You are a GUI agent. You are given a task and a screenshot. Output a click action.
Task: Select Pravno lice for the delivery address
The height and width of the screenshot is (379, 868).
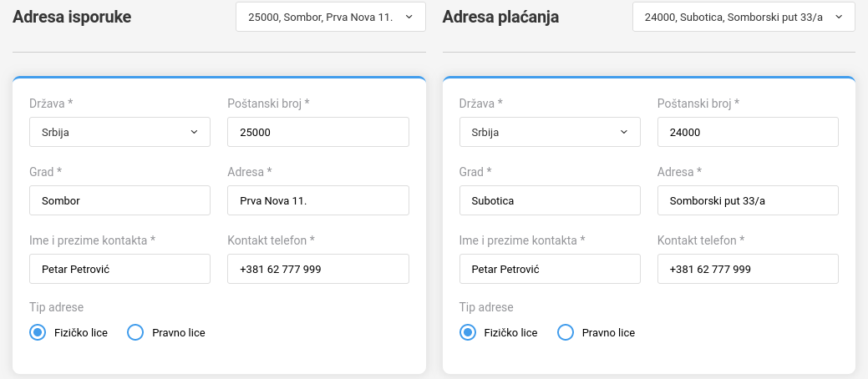[135, 332]
